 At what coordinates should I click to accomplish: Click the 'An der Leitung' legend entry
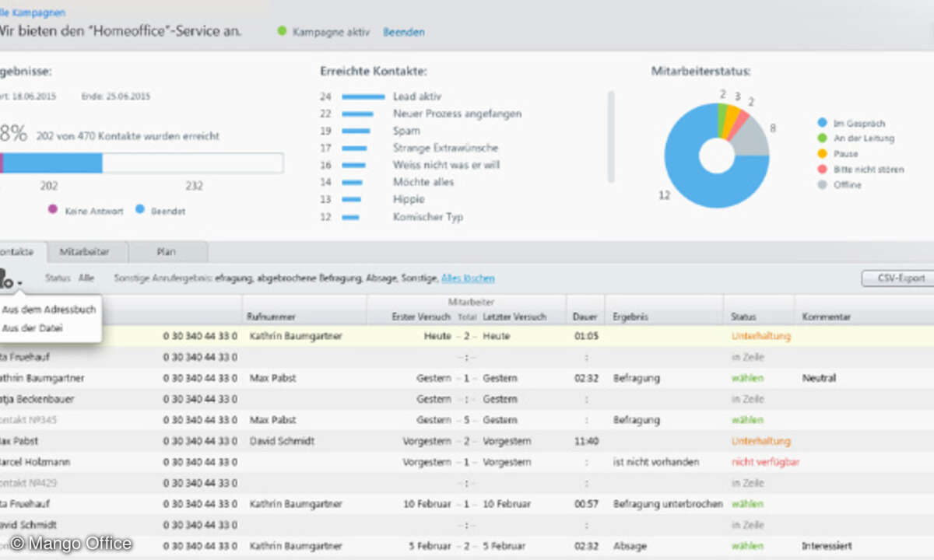pyautogui.click(x=855, y=138)
